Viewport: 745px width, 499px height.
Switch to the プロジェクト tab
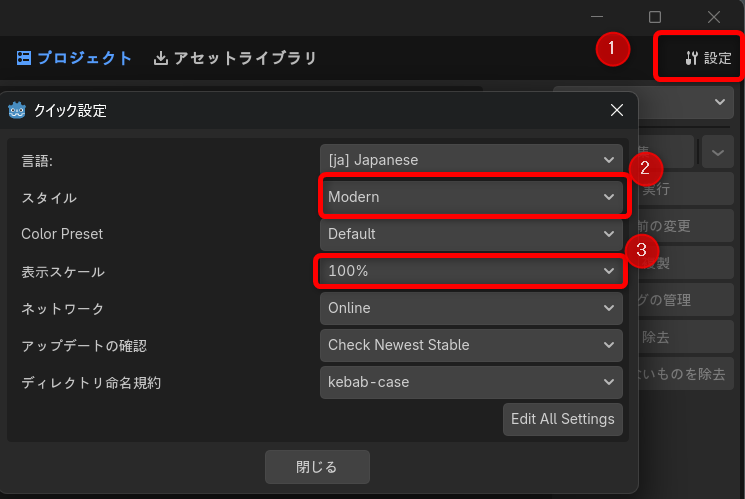coord(75,58)
